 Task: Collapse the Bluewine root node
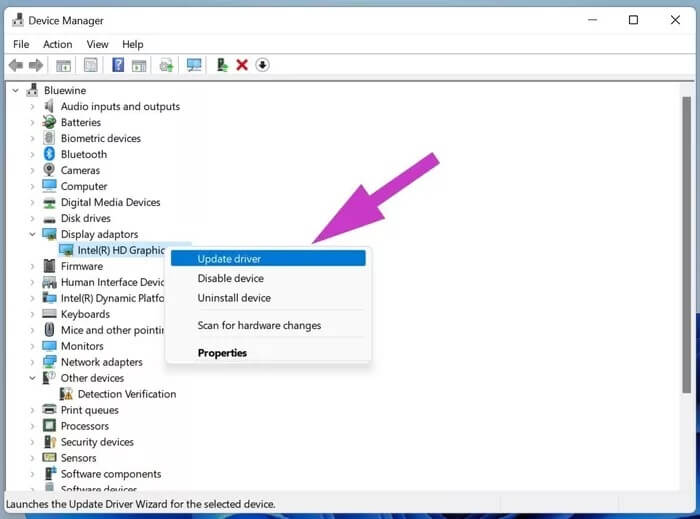tap(16, 91)
